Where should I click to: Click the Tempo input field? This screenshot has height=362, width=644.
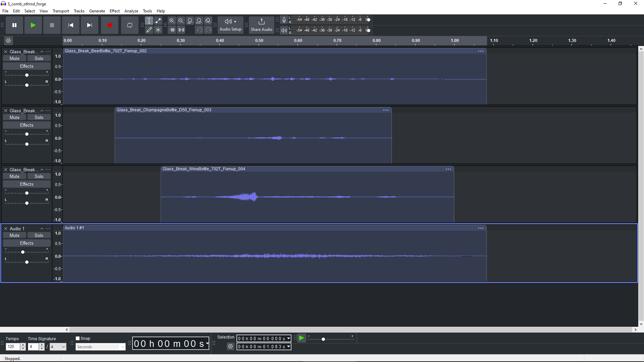[13, 347]
